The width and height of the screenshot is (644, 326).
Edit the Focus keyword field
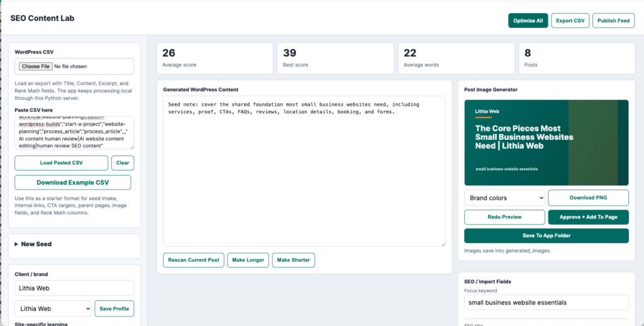coord(547,303)
